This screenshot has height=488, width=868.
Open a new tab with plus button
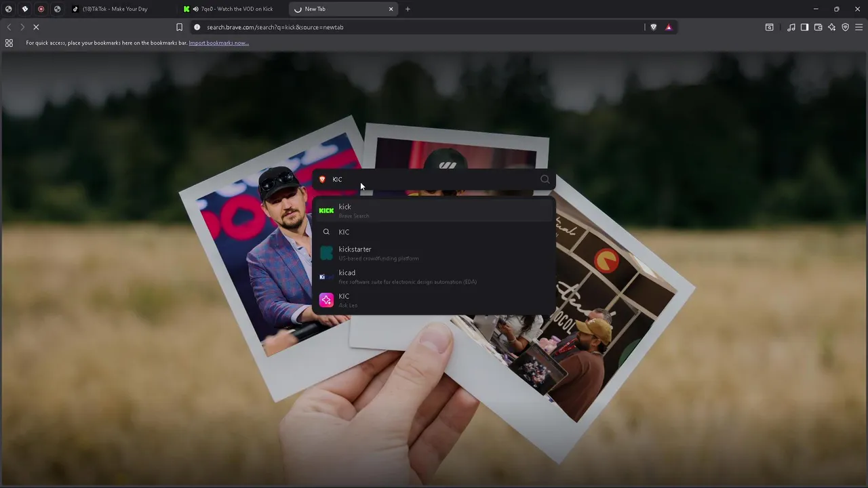[x=408, y=9]
